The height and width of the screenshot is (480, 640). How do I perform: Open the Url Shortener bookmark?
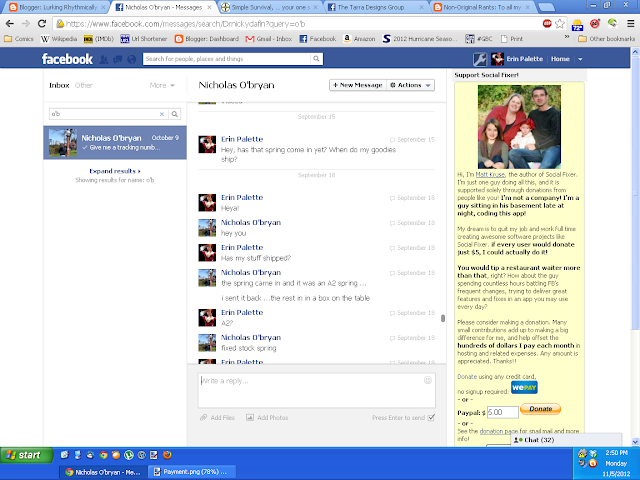tap(144, 39)
